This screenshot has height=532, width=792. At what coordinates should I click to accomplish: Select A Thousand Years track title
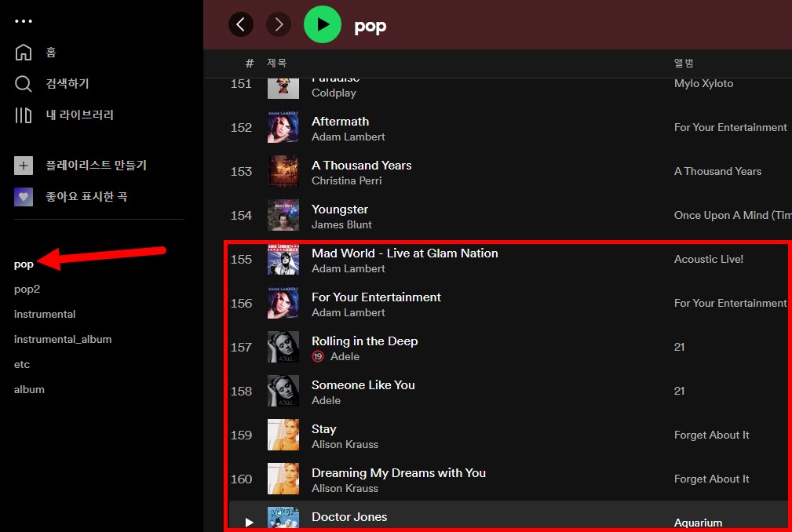pyautogui.click(x=361, y=166)
